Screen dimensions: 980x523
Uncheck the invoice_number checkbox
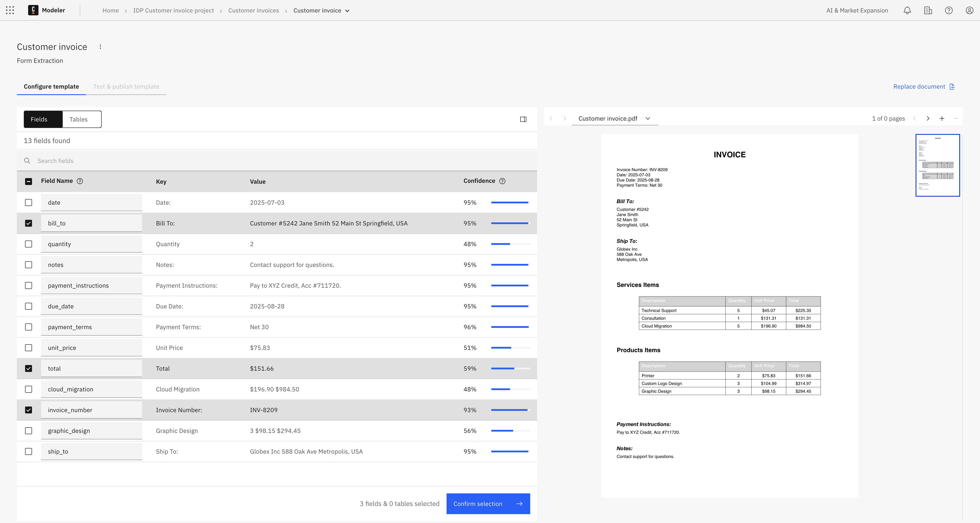point(29,410)
